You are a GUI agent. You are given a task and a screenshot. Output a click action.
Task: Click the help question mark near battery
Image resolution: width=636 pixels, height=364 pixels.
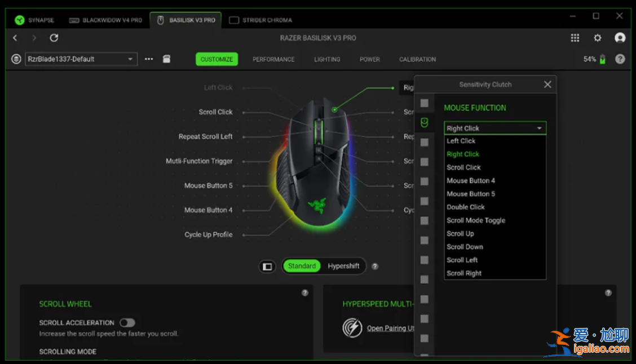(x=620, y=59)
